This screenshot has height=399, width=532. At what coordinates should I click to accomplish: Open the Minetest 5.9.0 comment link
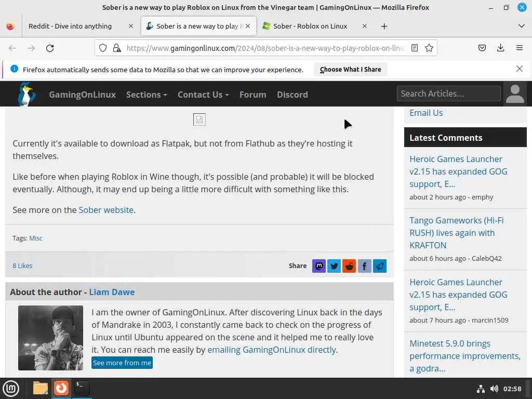click(x=465, y=356)
